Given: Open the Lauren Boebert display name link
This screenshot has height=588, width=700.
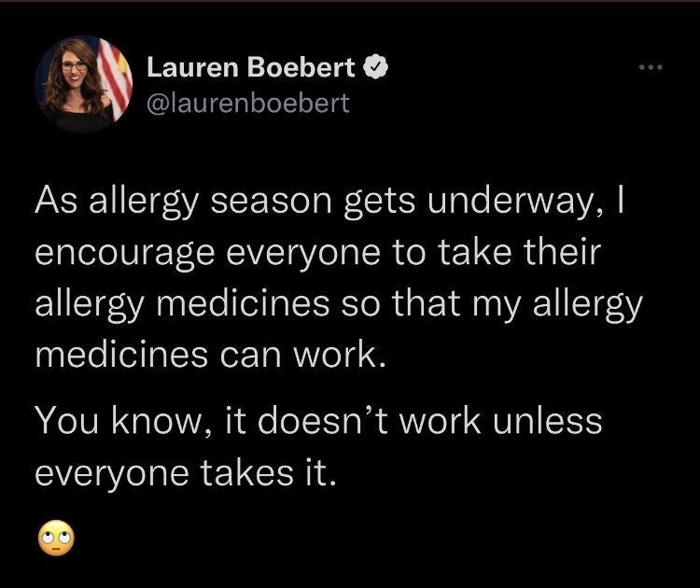Looking at the screenshot, I should 251,67.
